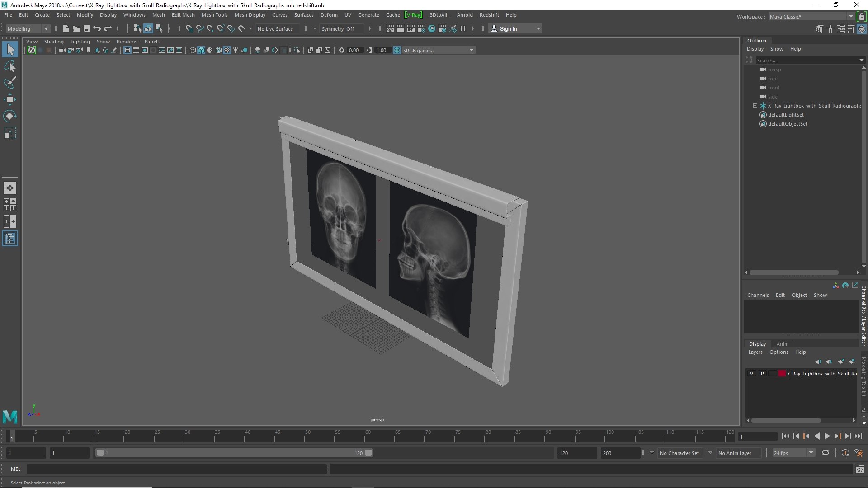Open the 24 fps frame rate dropdown
Image resolution: width=868 pixels, height=488 pixels.
[793, 453]
